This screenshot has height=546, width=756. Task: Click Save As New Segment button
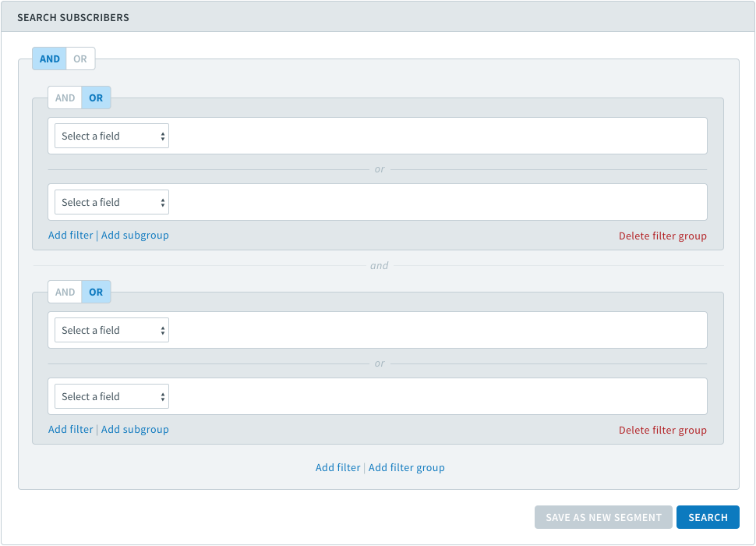(603, 517)
